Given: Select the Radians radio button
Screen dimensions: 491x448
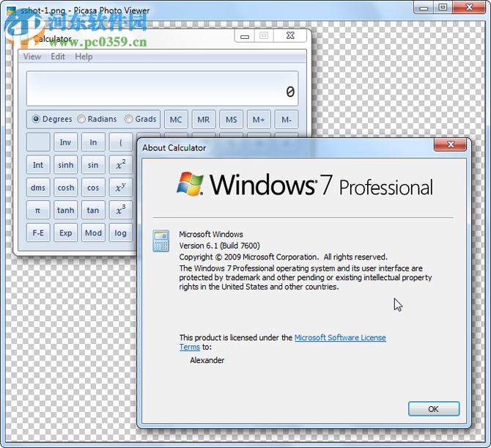Looking at the screenshot, I should point(97,119).
